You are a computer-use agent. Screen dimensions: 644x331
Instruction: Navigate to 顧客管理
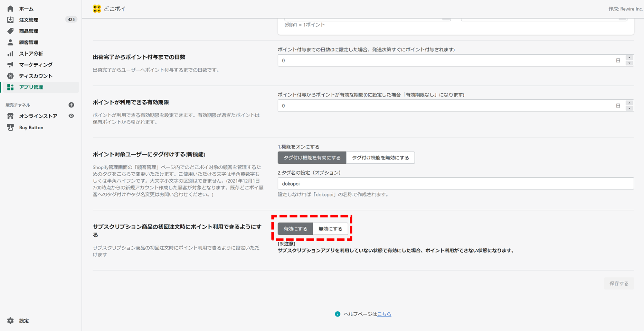click(29, 42)
